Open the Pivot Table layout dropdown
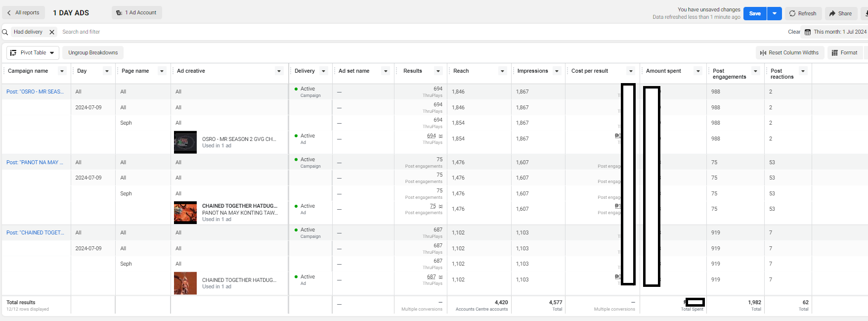Viewport: 868px width, 321px height. 33,53
